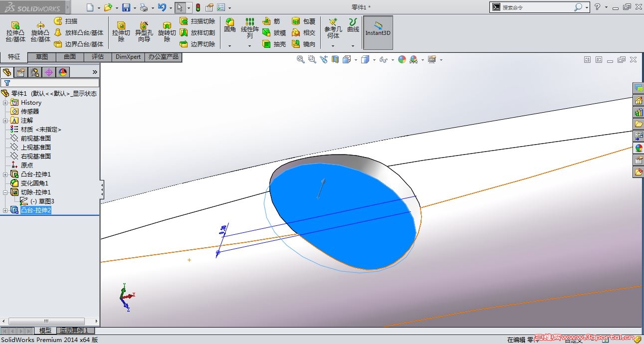The image size is (644, 344).
Task: Open the DisplayManager tab icon
Action: [63, 72]
